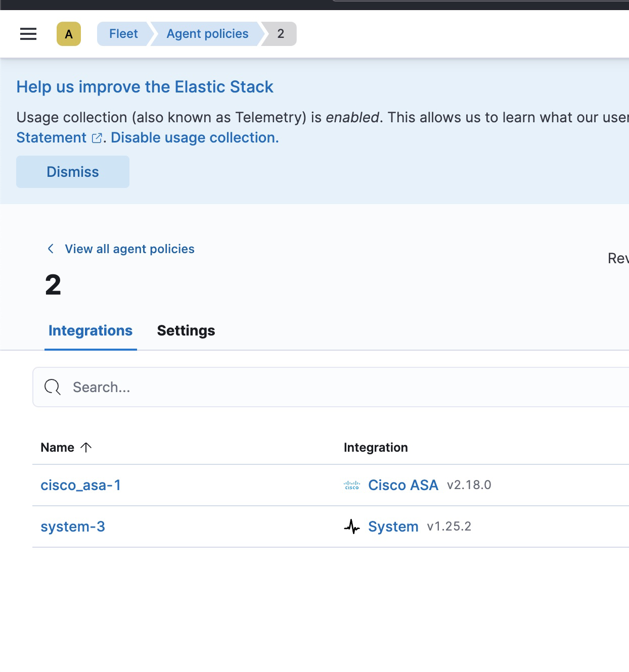
Task: Click inside the Search input field
Action: [202, 387]
